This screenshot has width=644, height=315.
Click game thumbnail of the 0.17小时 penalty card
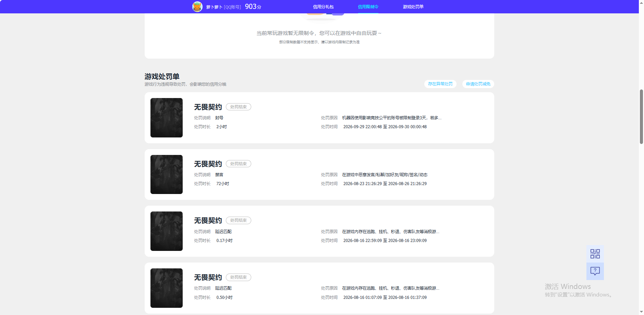click(167, 231)
